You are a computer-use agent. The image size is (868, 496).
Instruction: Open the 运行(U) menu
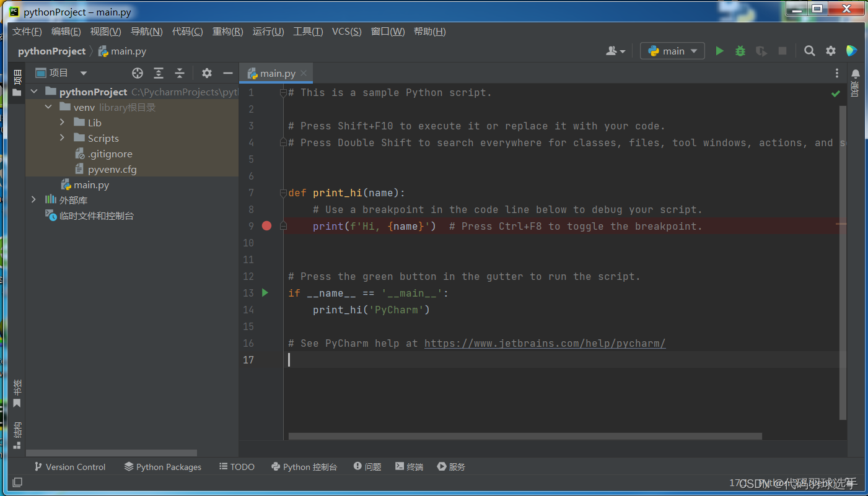click(268, 32)
